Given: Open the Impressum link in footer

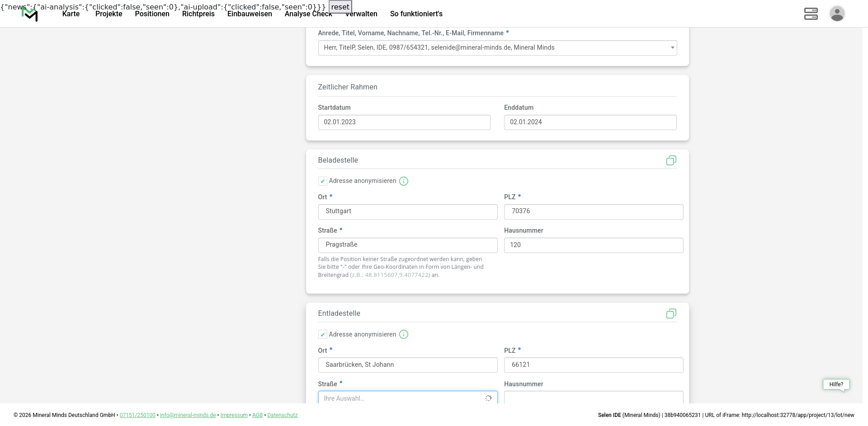Looking at the screenshot, I should point(234,415).
